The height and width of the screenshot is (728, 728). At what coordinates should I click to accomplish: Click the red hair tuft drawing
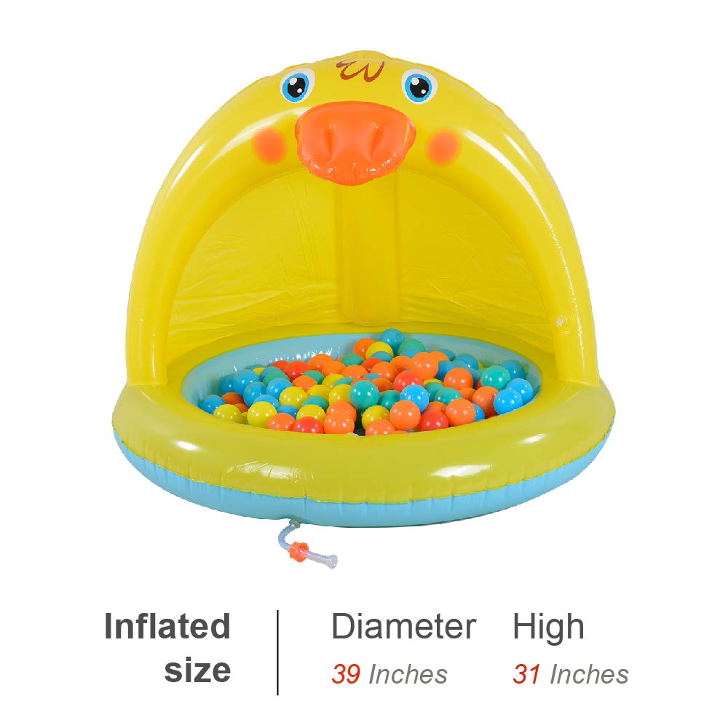[360, 69]
